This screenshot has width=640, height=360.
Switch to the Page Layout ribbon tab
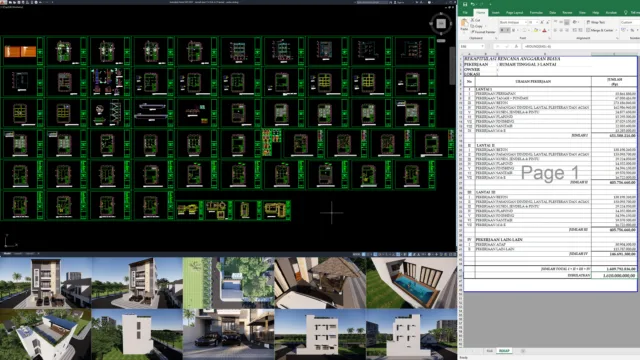514,13
